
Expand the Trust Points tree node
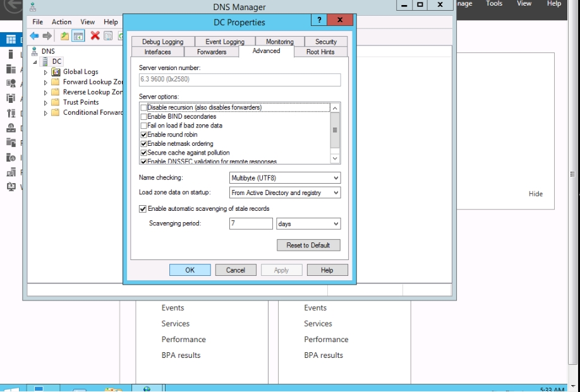point(45,102)
